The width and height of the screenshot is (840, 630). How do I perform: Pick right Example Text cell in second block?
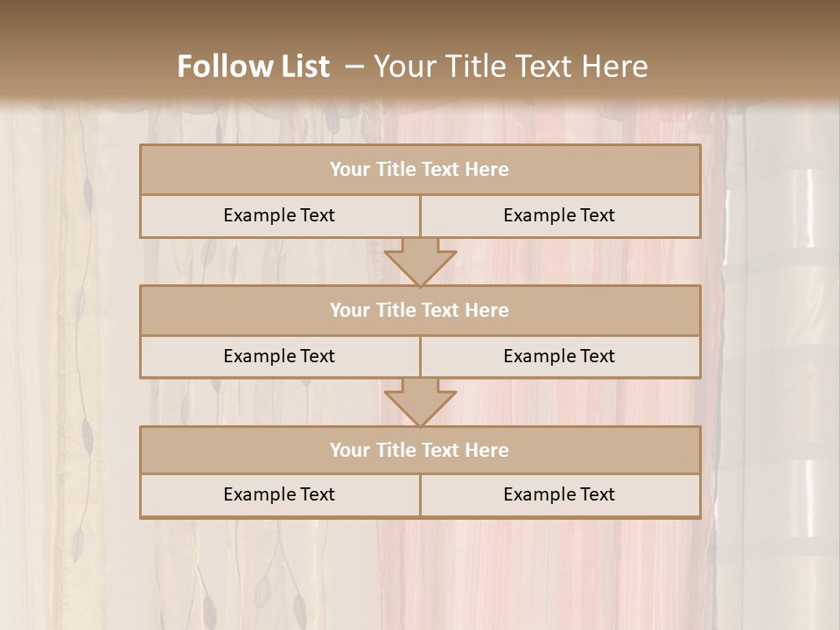click(559, 356)
